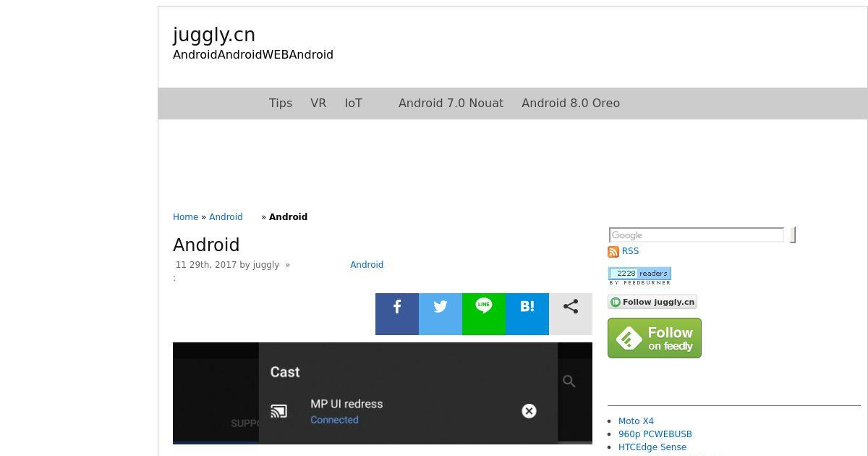Open the Android 7.0 Nouat menu item
Screen dimensions: 868x456
(451, 103)
